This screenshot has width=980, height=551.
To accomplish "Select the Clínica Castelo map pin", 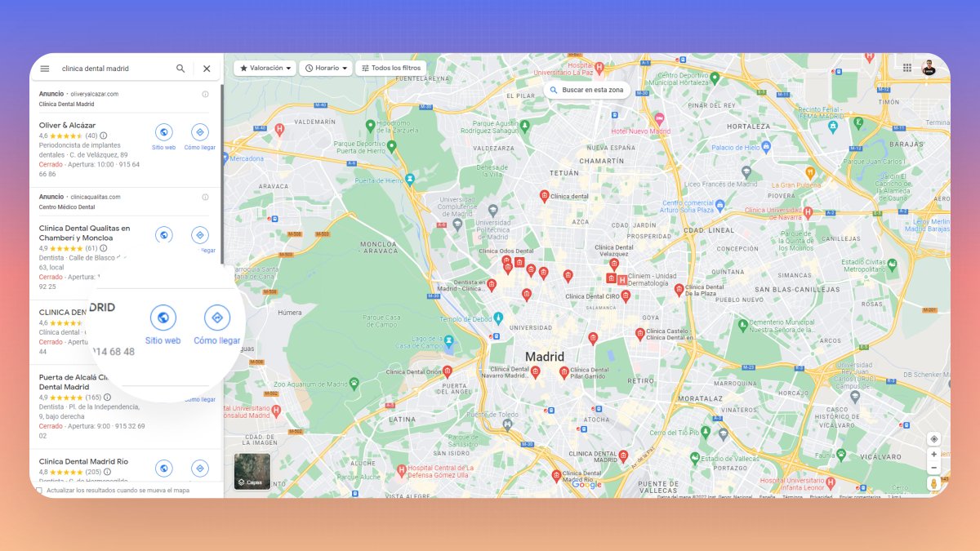I will coord(640,334).
